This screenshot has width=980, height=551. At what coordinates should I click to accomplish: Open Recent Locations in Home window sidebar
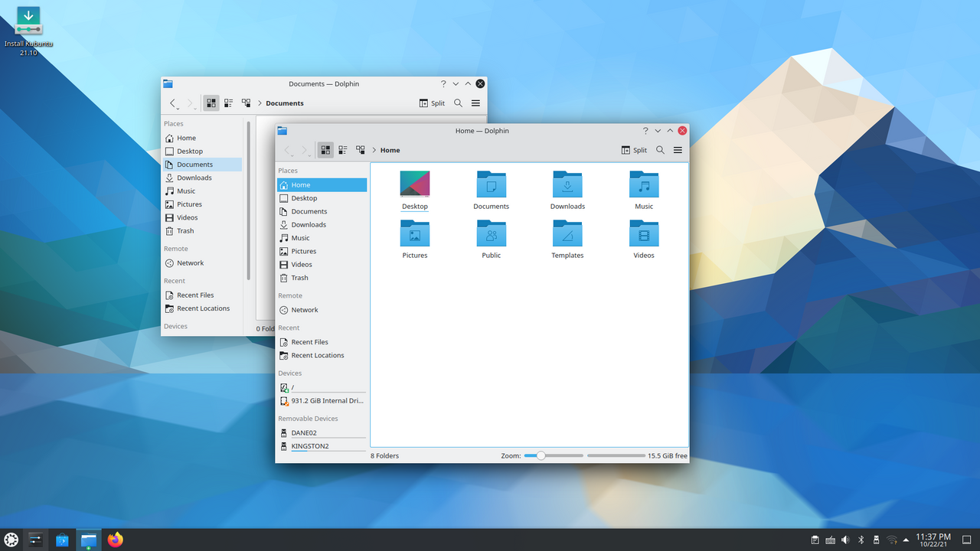click(x=322, y=355)
